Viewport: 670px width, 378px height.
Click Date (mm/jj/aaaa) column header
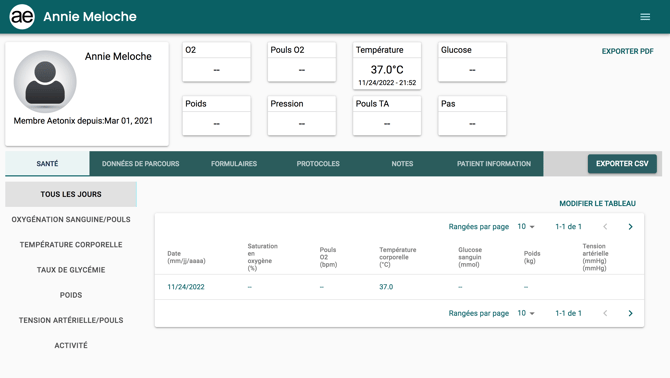click(x=186, y=257)
